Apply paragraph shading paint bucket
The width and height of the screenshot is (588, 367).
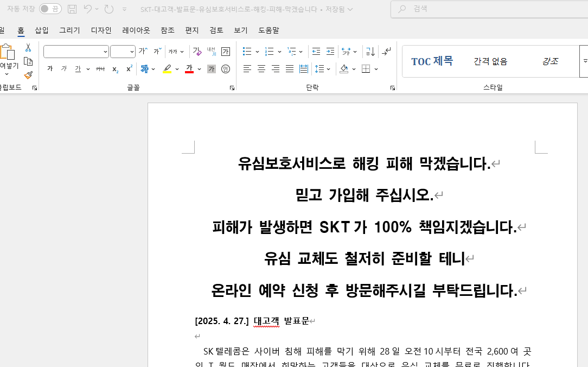click(344, 68)
